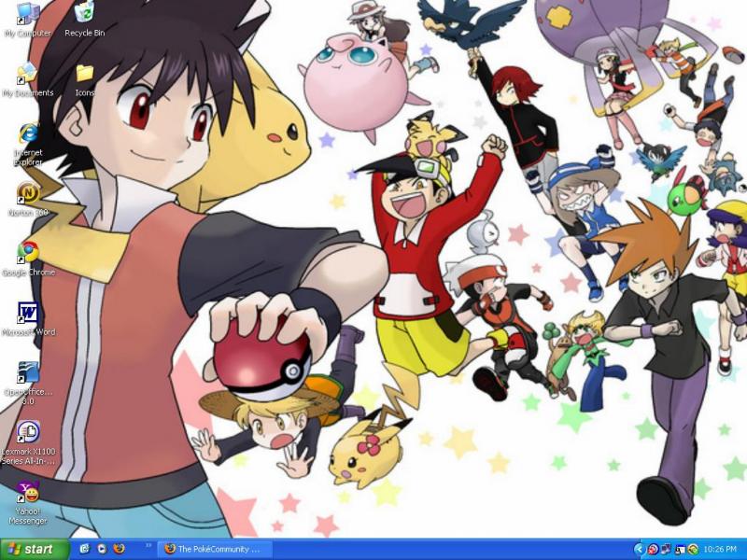Select the Microsoft Word desktop shortcut

tap(28, 319)
